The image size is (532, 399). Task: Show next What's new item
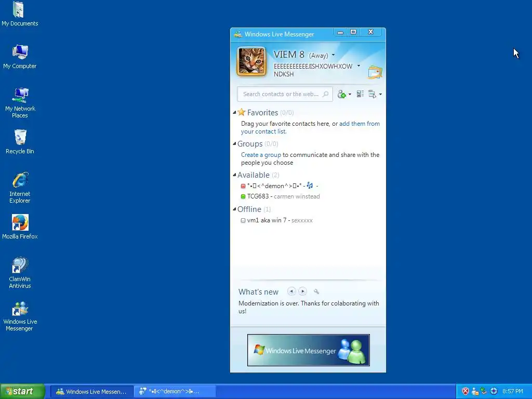(x=303, y=291)
